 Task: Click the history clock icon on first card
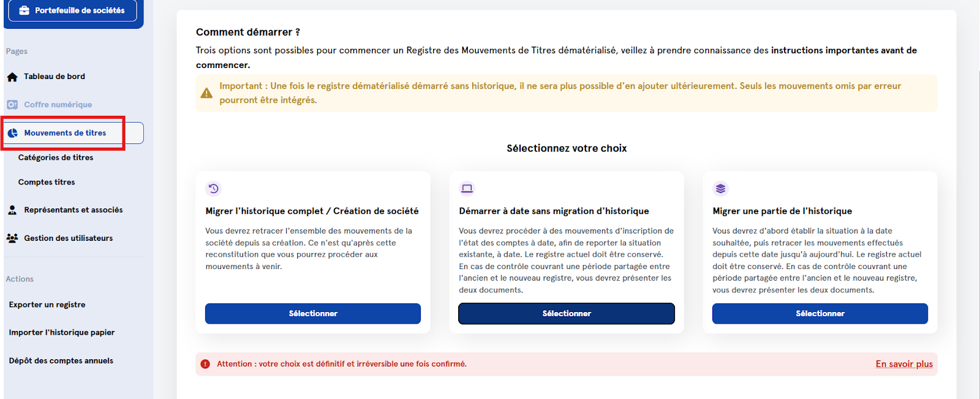click(x=214, y=189)
